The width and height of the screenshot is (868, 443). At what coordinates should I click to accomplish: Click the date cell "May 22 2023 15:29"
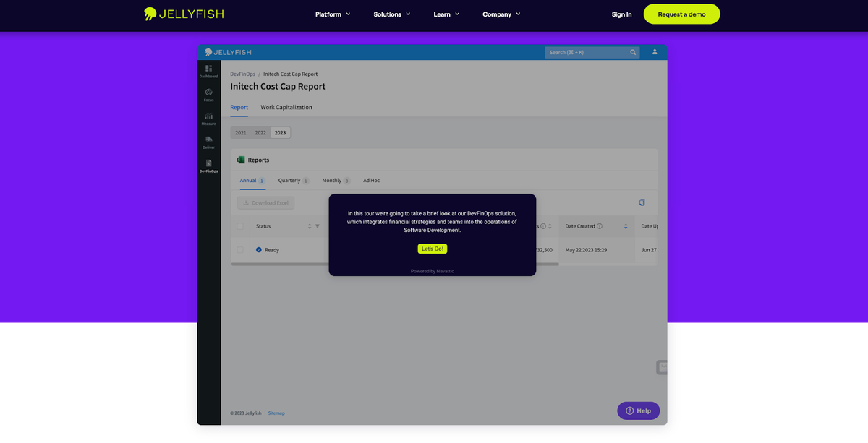584,249
